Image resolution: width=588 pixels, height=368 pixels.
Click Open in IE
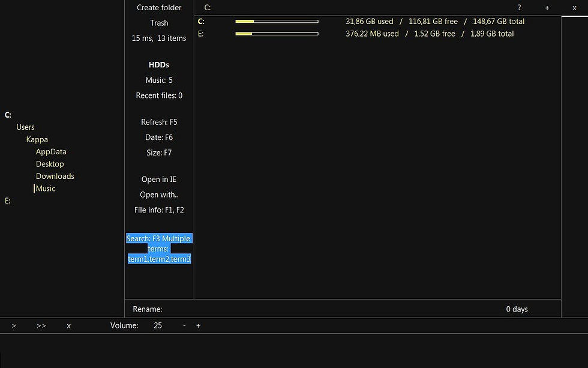159,179
